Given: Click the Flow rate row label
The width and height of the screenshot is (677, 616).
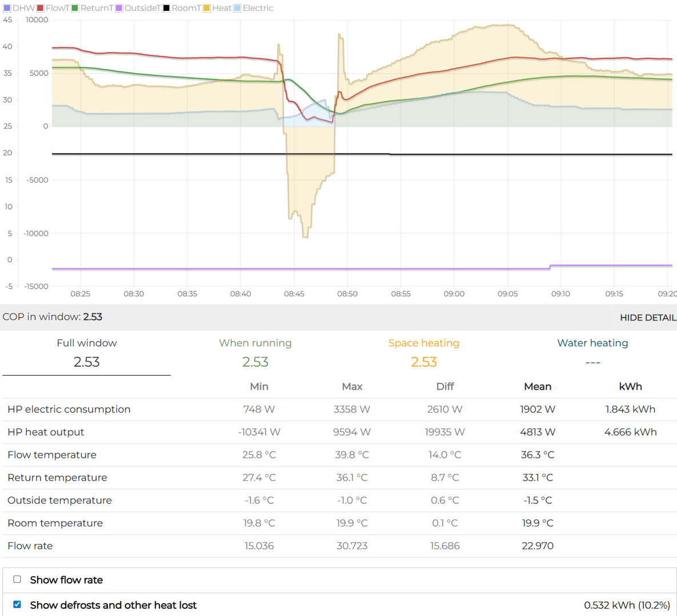Looking at the screenshot, I should click(30, 546).
